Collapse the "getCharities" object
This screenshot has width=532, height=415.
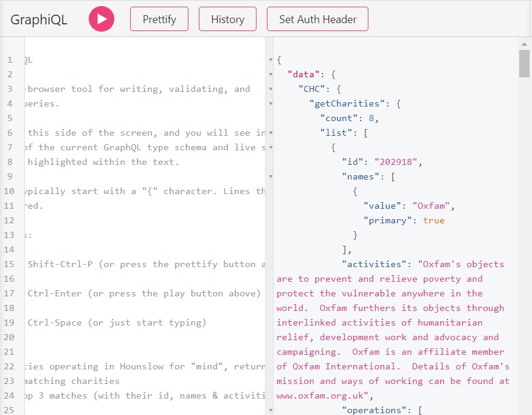[271, 103]
